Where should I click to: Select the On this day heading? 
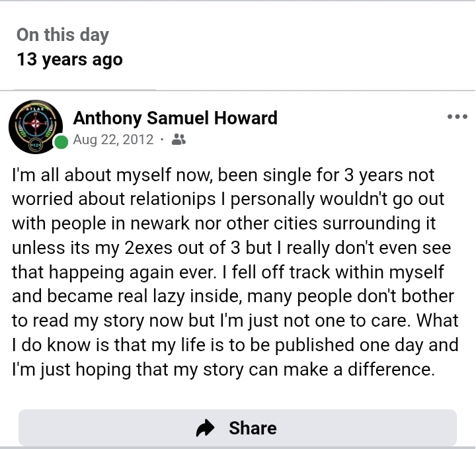63,35
